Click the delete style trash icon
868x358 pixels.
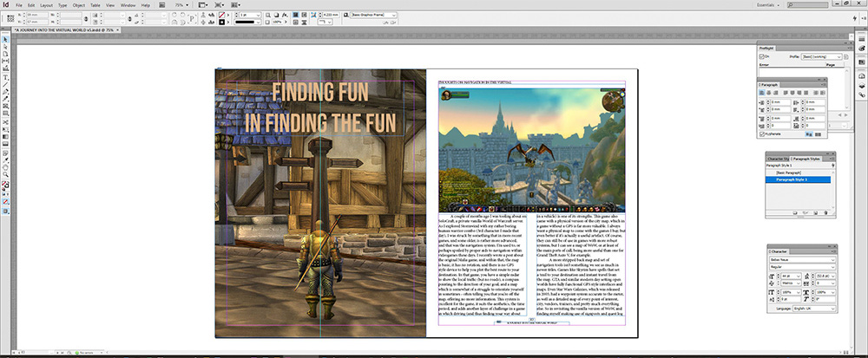825,212
